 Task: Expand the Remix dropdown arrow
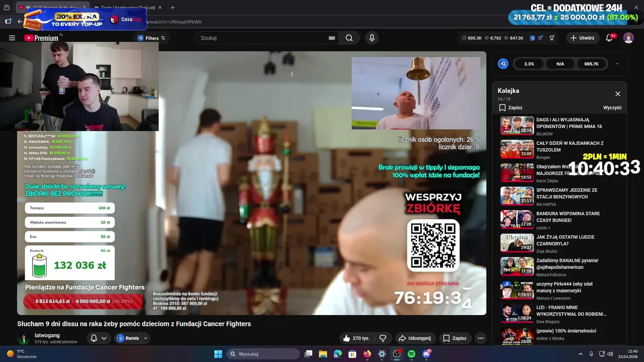pyautogui.click(x=145, y=338)
